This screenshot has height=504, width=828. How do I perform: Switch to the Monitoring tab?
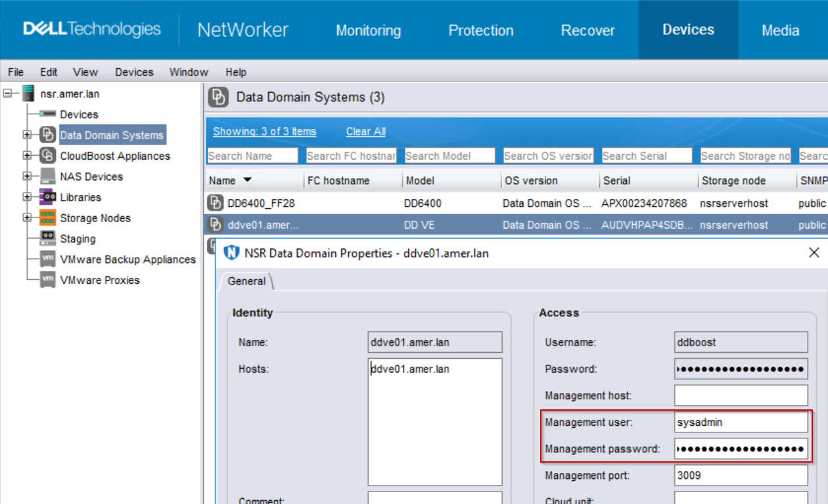(368, 30)
